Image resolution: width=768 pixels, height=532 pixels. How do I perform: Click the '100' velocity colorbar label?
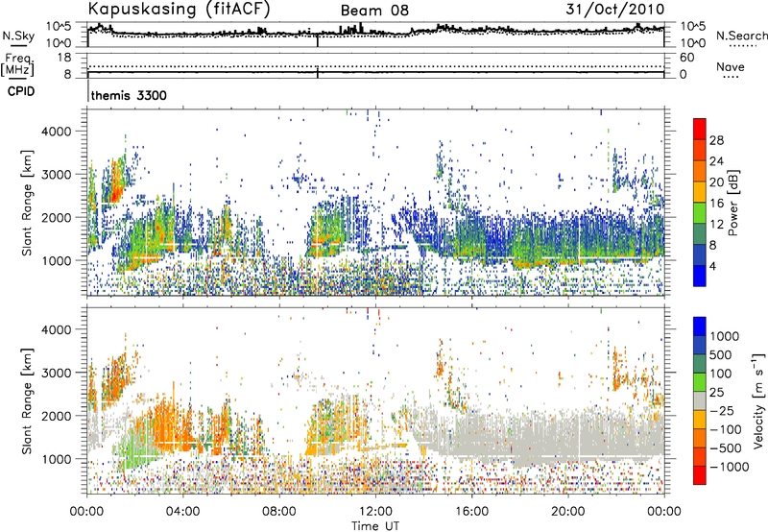(721, 374)
